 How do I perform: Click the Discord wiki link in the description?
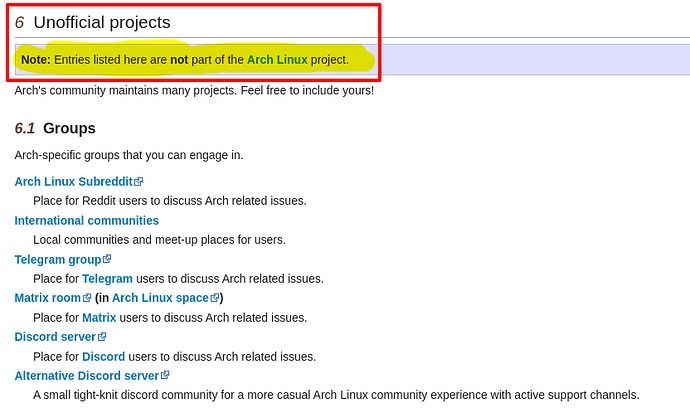(x=103, y=356)
